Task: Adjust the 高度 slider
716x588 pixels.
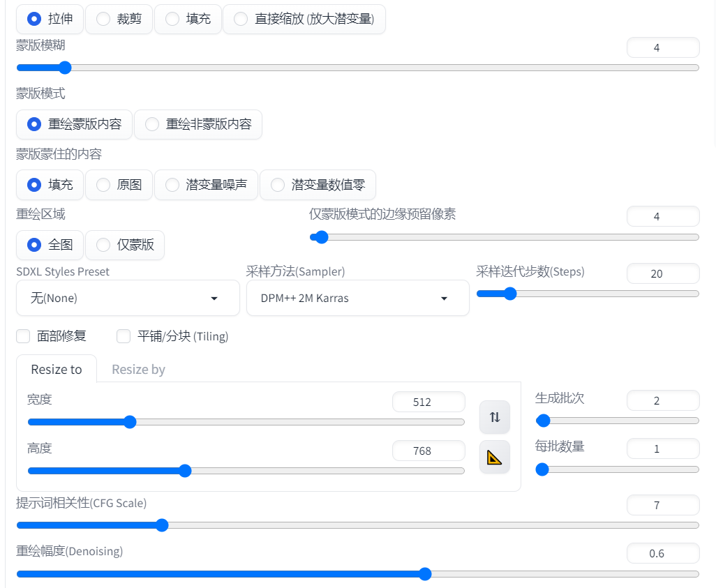Action: [246, 471]
